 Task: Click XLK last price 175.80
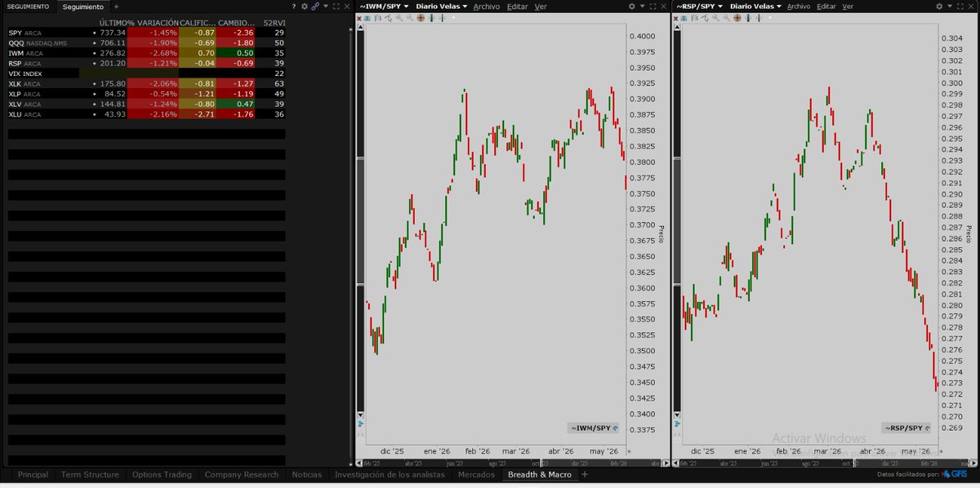click(x=112, y=83)
